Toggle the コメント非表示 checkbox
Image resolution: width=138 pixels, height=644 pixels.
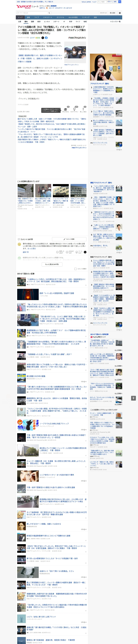(x=75, y=269)
